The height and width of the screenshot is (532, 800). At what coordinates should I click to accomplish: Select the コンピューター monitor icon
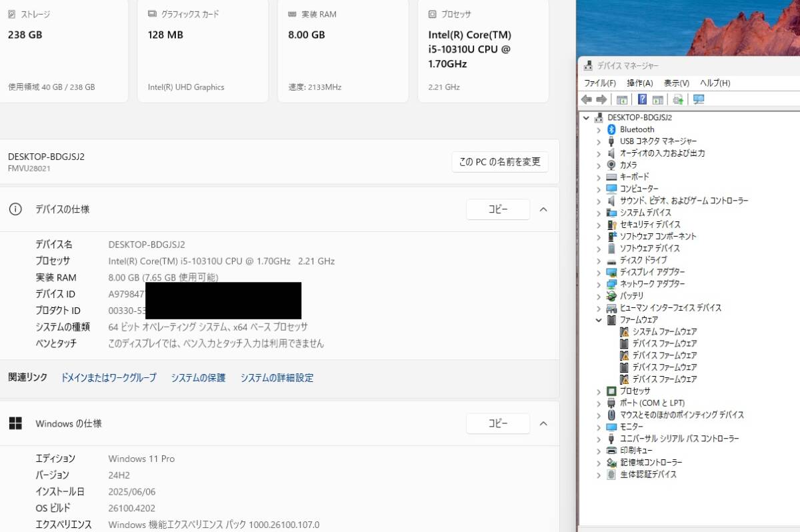click(x=611, y=189)
